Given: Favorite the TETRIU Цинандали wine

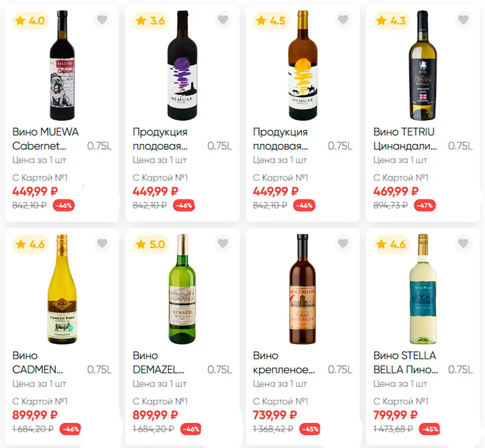Looking at the screenshot, I should click(463, 20).
